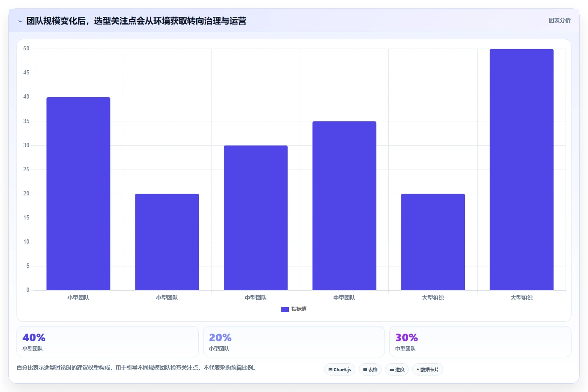The height and width of the screenshot is (392, 588).
Task: Click the 指标值 legend text
Action: [x=299, y=309]
